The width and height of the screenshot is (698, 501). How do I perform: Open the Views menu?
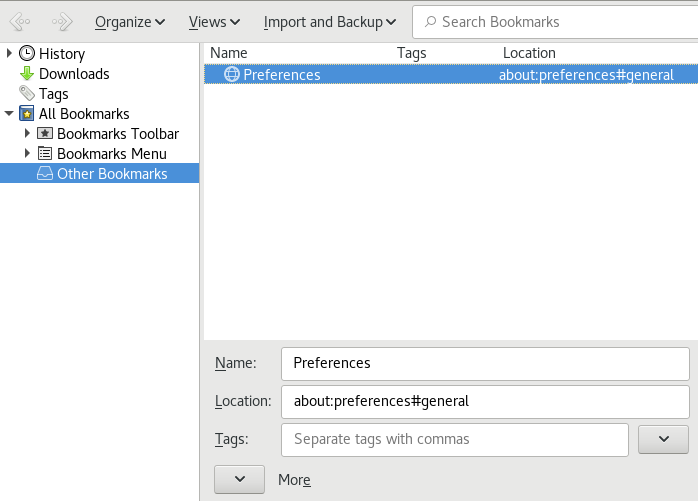(x=214, y=21)
